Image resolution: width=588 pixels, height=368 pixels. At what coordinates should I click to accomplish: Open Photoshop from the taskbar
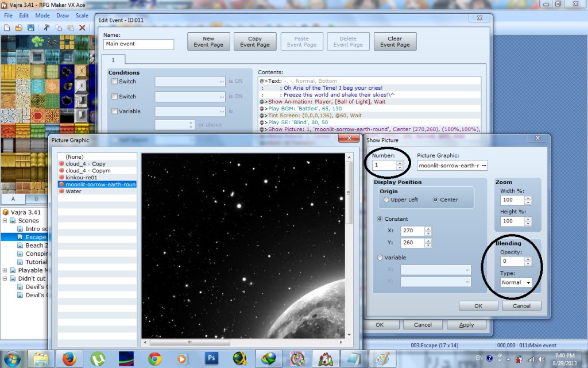coord(211,359)
